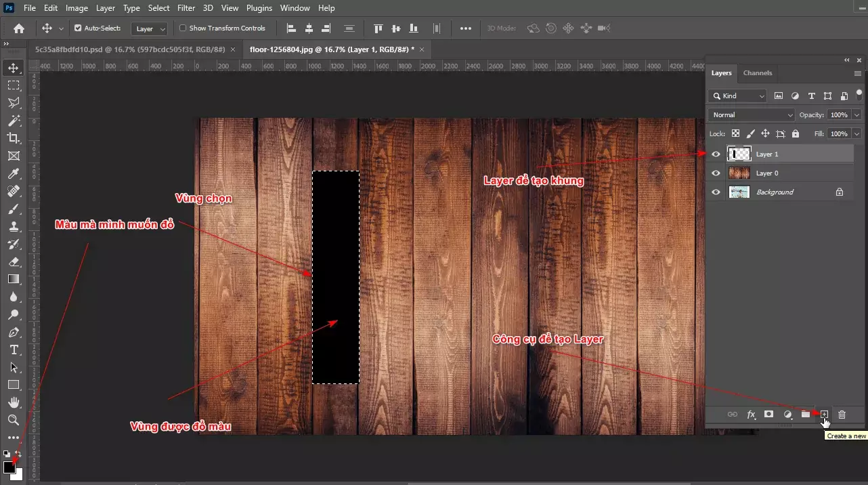
Task: Open the Create a new layer button
Action: (x=823, y=415)
